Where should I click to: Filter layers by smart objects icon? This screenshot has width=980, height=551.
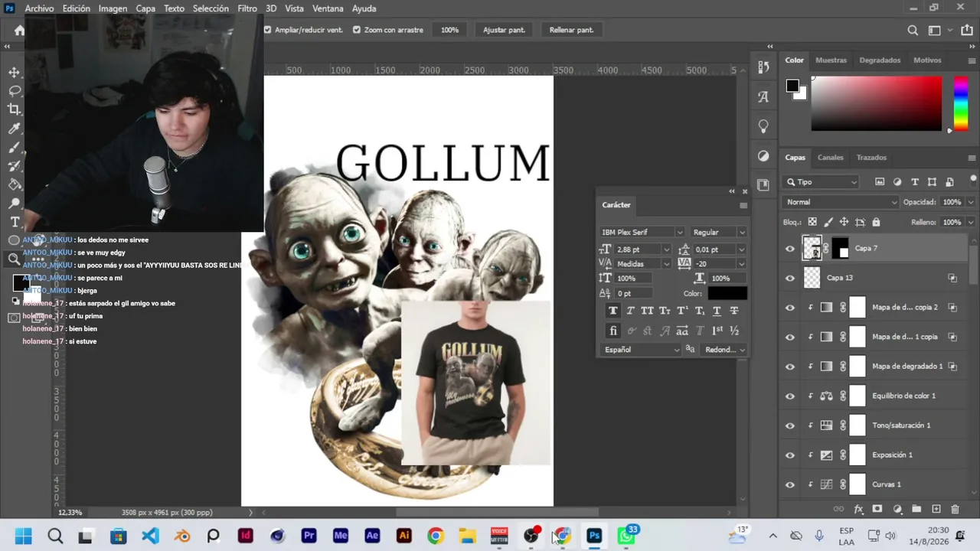click(949, 182)
